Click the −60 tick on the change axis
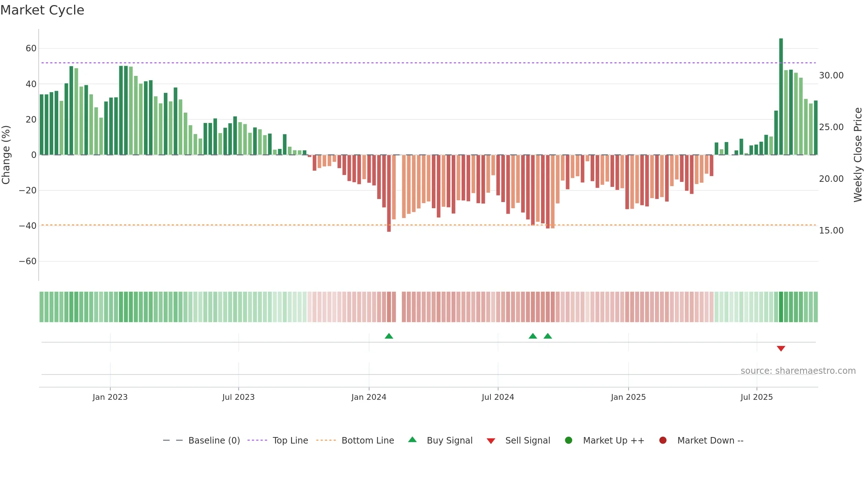Image resolution: width=868 pixels, height=488 pixels. tap(28, 261)
